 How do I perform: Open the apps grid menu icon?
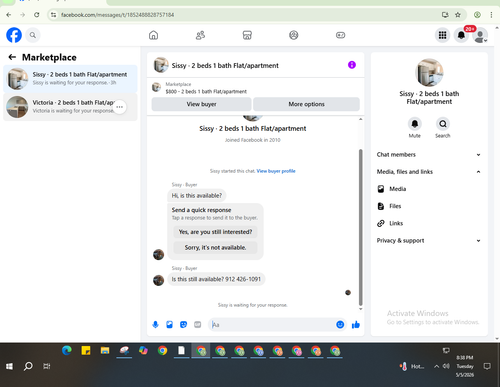tap(442, 35)
